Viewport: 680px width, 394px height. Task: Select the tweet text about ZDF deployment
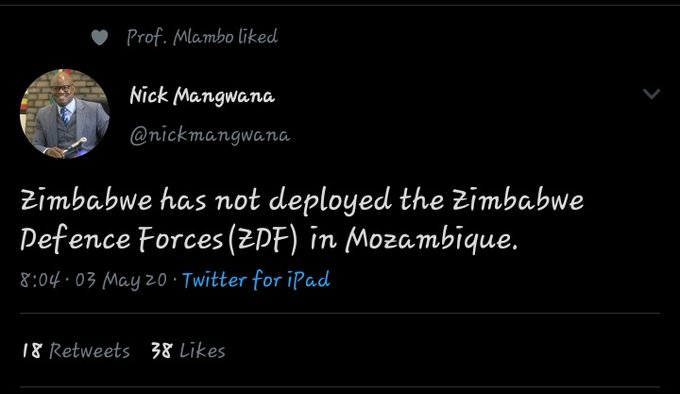click(x=302, y=220)
